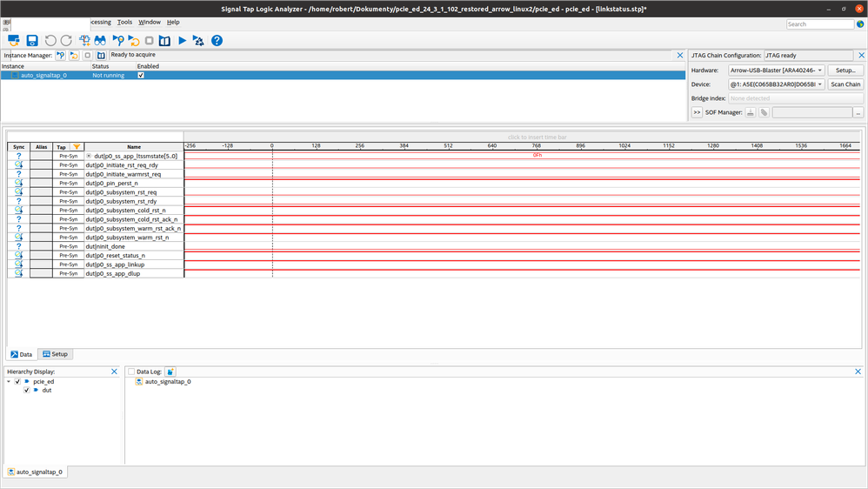Toggle pcie_ed checkbox in Hierarchy Display
Viewport: 868px width, 489px height.
coord(17,382)
